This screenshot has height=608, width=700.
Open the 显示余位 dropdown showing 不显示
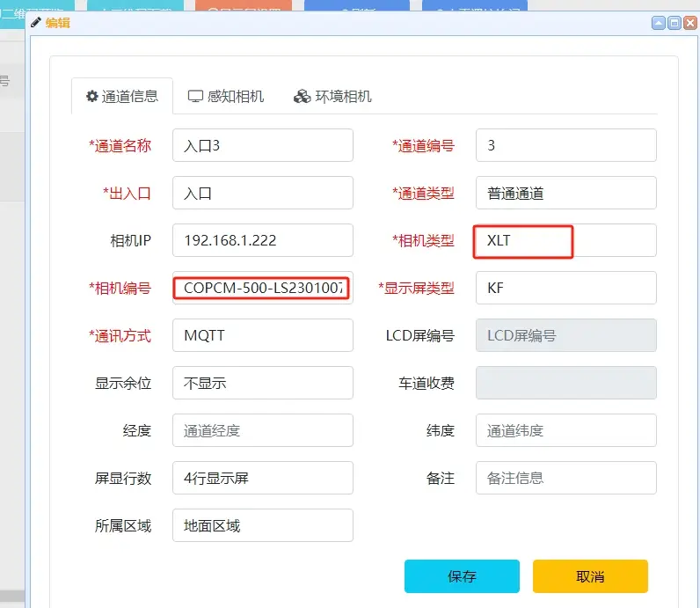[x=262, y=383]
